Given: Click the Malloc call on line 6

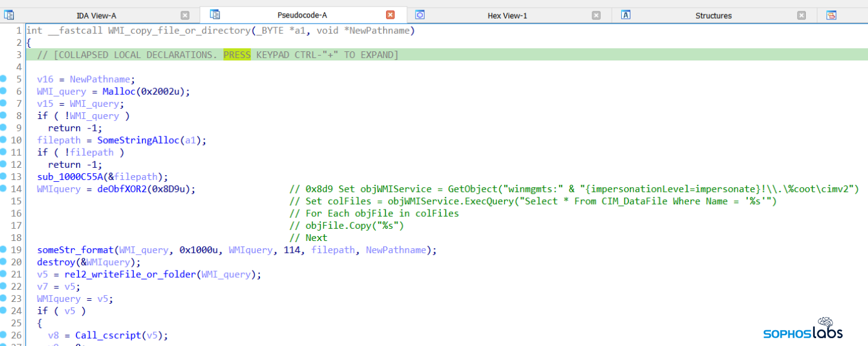Looking at the screenshot, I should tap(118, 92).
